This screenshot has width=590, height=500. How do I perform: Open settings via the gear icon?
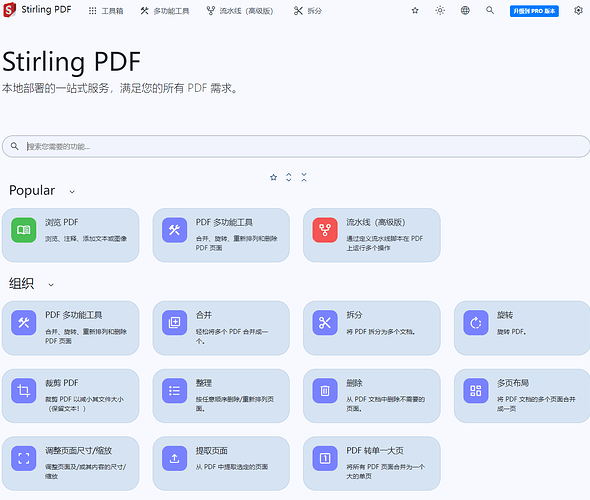coord(578,11)
